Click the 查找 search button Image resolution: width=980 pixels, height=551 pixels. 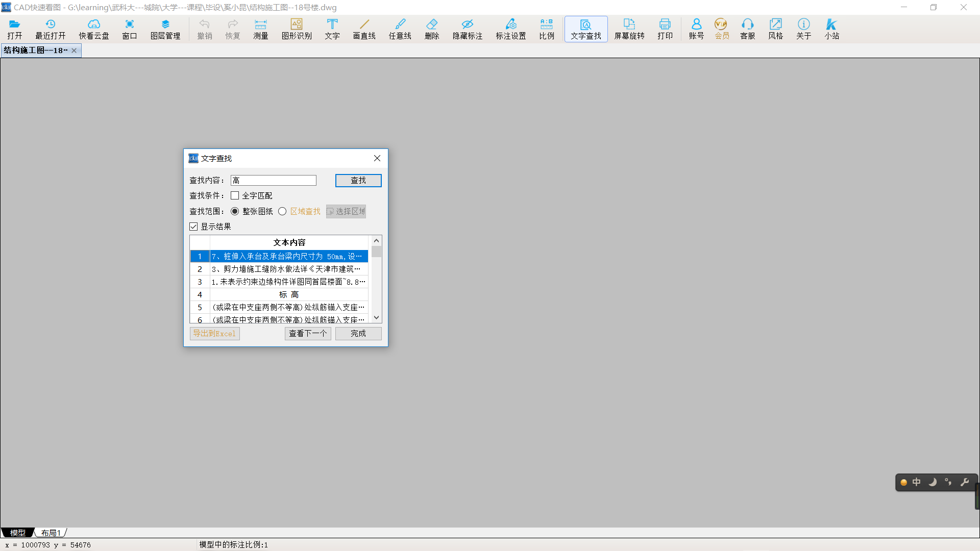pos(358,181)
